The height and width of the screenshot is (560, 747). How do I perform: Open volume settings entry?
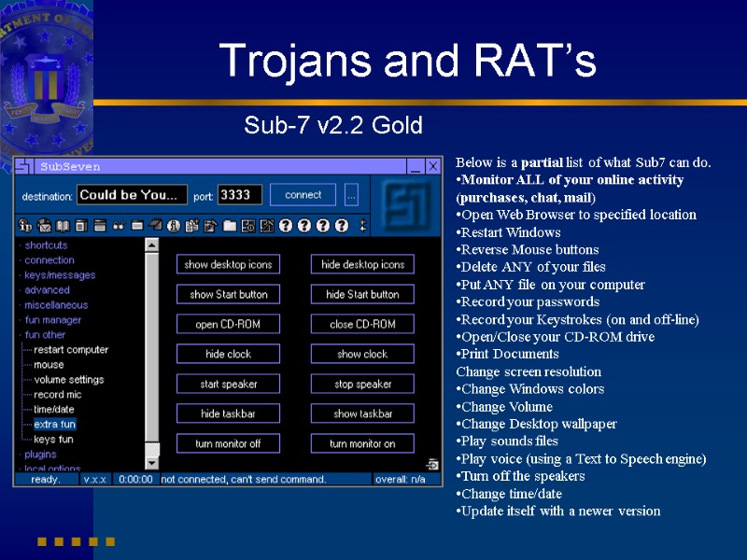click(x=68, y=380)
